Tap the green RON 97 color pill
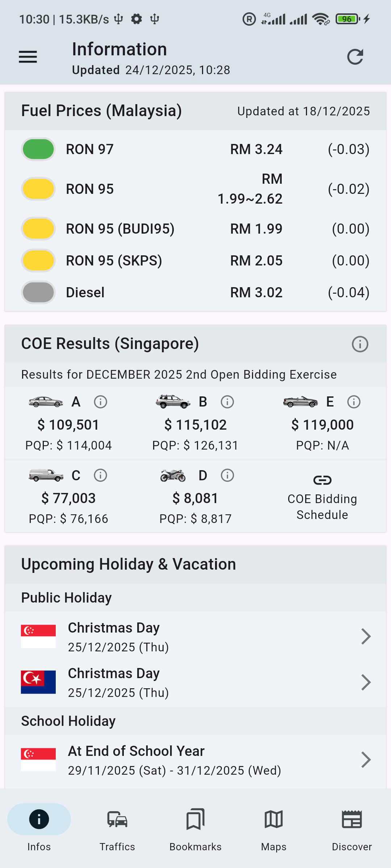Viewport: 391px width, 868px height. (x=38, y=149)
